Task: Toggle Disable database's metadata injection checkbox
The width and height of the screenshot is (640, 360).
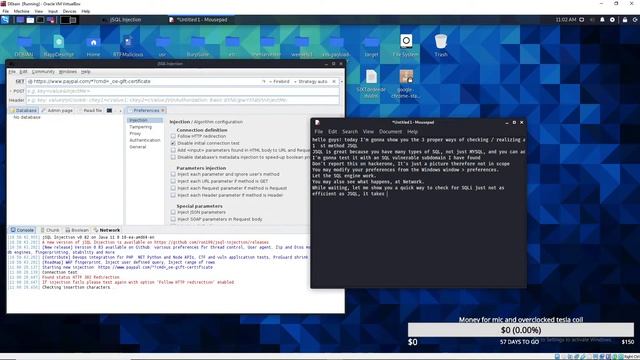Action: pyautogui.click(x=173, y=157)
